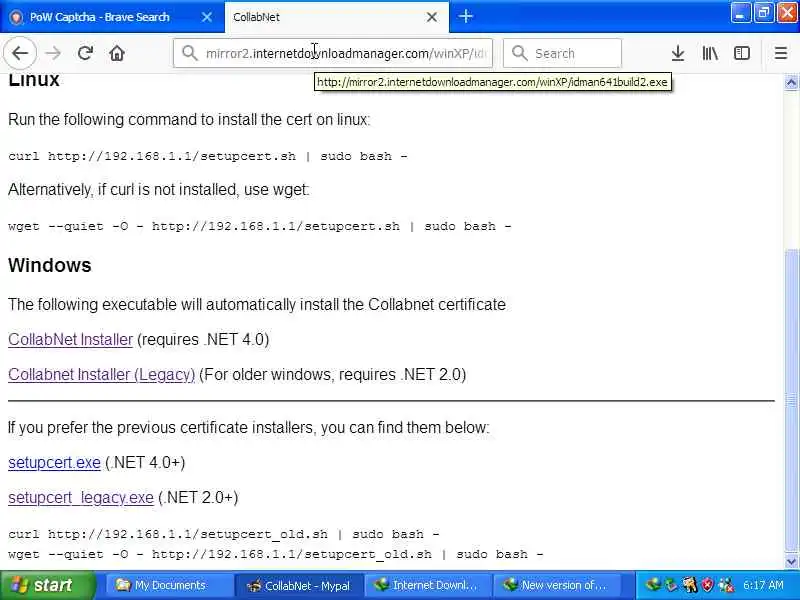This screenshot has height=600, width=800.
Task: Download setupcert_legacy.exe link
Action: 81,497
